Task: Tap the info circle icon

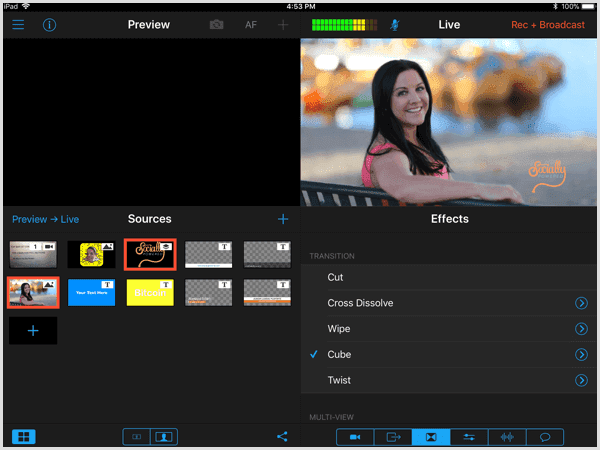Action: pyautogui.click(x=49, y=25)
